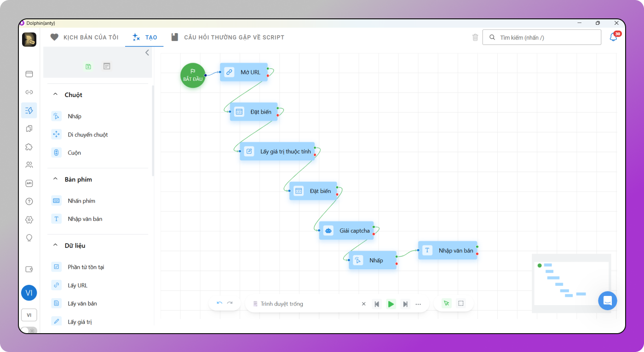Open Câu hỏi thường gặp về script tab
Viewport: 644px width, 352px height.
tap(228, 37)
